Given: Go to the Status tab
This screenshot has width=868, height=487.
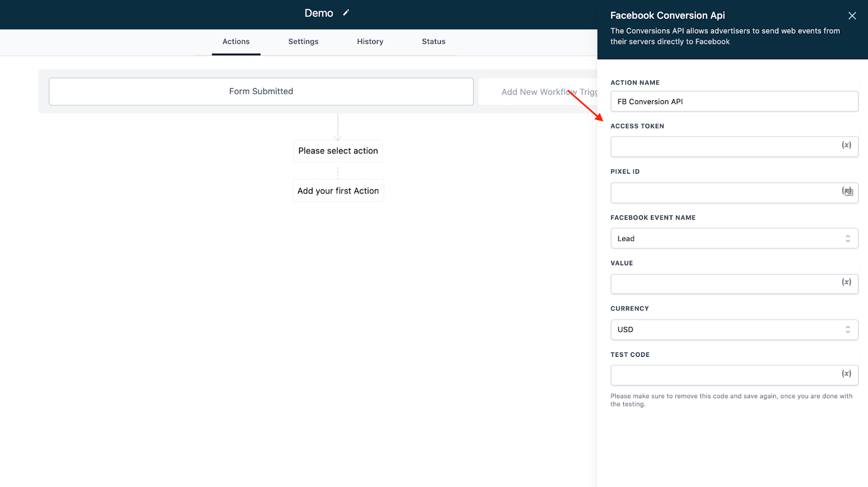Looking at the screenshot, I should click(x=433, y=42).
